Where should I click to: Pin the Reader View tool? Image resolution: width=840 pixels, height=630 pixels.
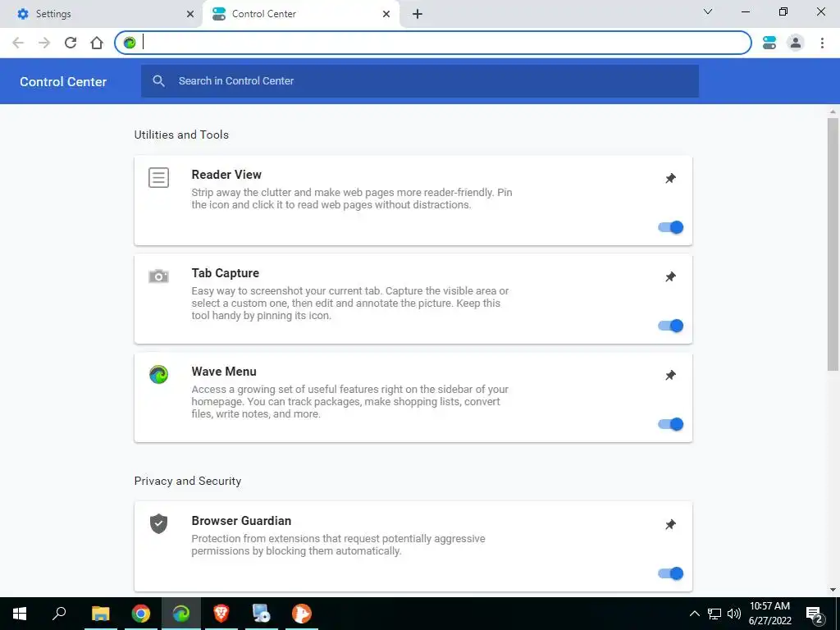pyautogui.click(x=670, y=178)
